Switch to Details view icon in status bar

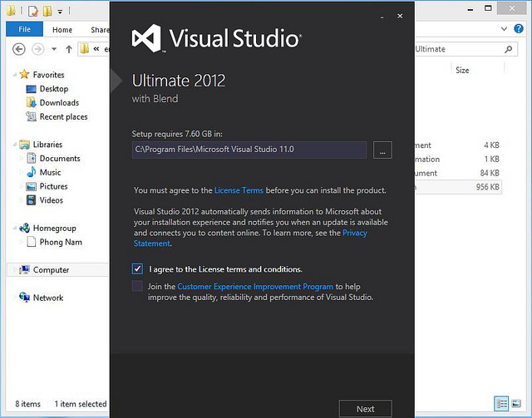[x=501, y=403]
